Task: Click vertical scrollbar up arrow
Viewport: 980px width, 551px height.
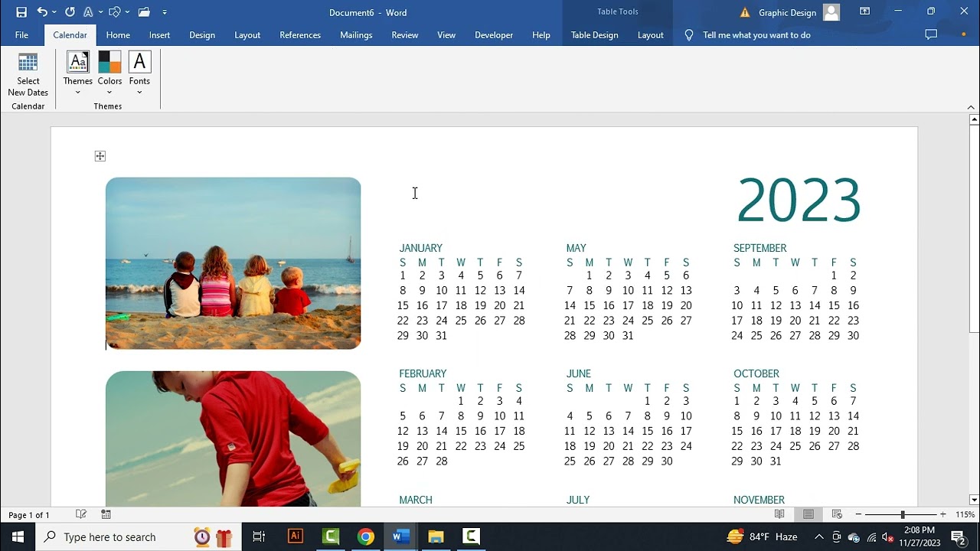Action: click(974, 119)
